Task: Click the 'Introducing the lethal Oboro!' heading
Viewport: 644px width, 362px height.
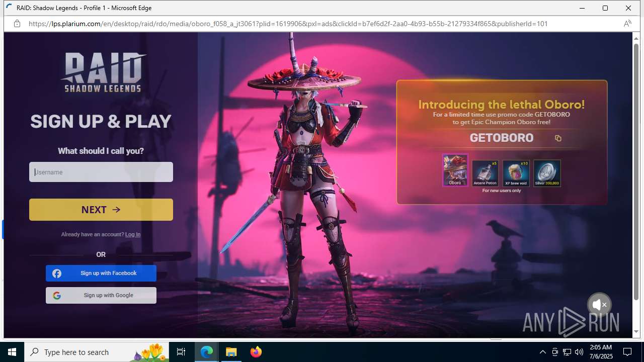Action: point(501,105)
